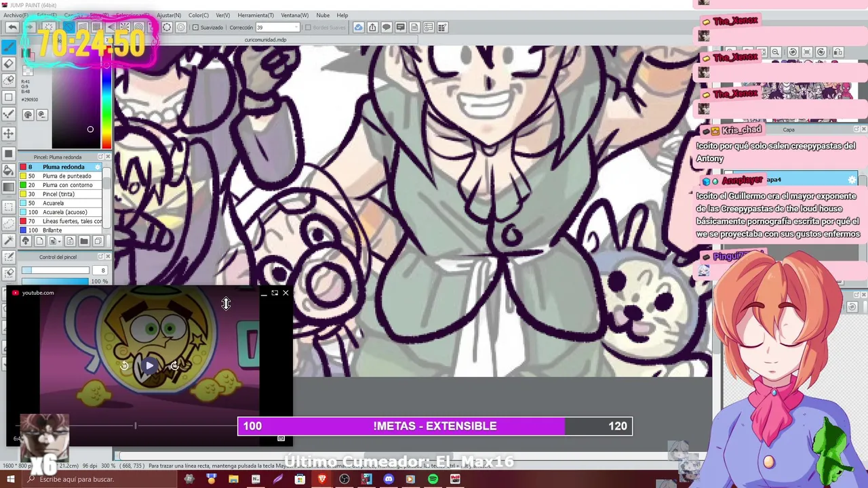This screenshot has height=488, width=868.
Task: Open the snap settings gear icon
Action: tap(181, 27)
